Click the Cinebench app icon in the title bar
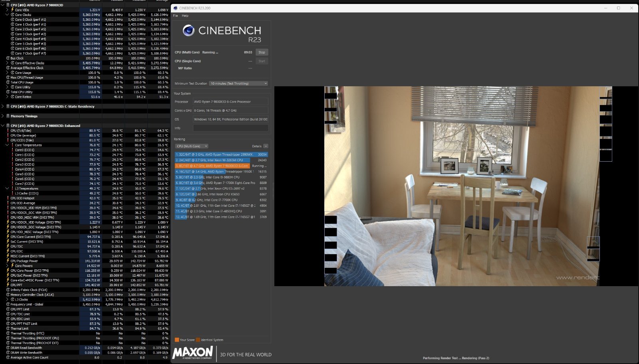The image size is (639, 364). (x=175, y=8)
